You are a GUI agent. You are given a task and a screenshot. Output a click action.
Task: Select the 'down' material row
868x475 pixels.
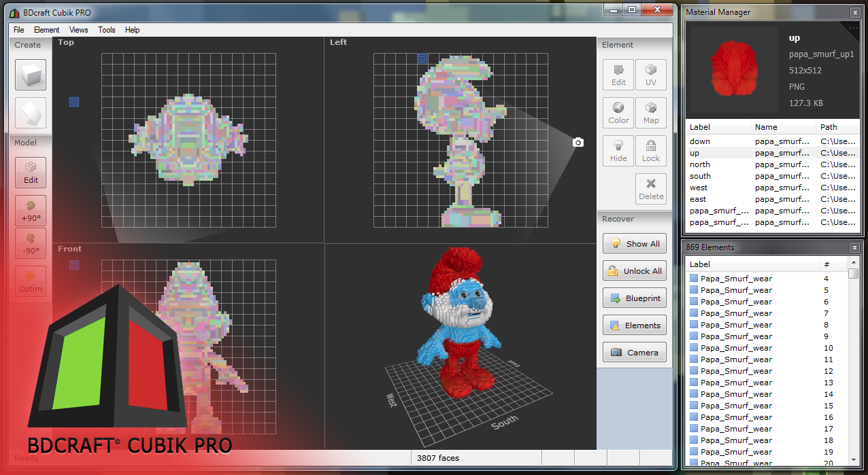point(773,141)
